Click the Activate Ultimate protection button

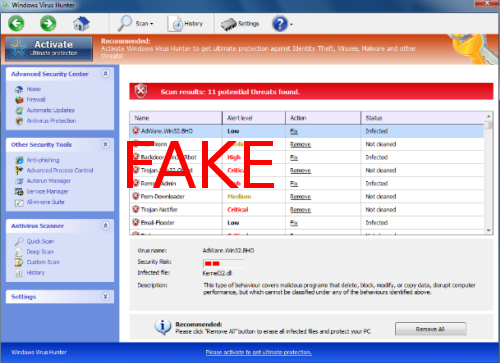pos(49,49)
